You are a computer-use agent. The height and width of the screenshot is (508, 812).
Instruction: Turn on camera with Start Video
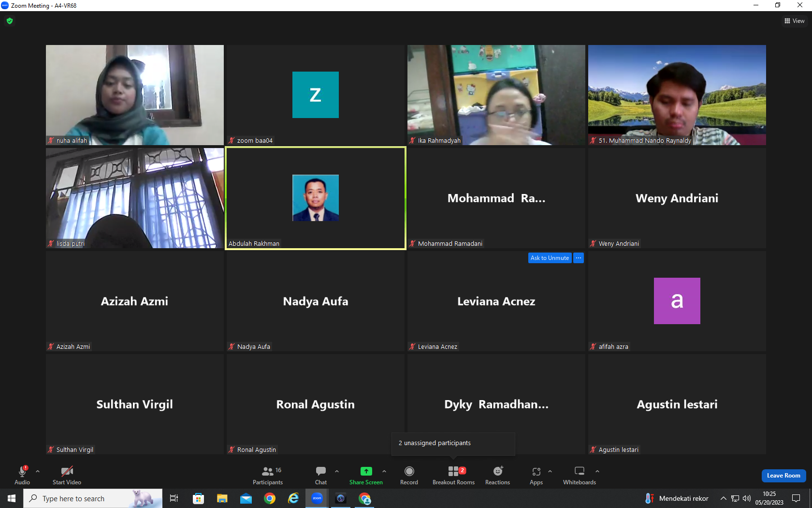[x=67, y=476]
